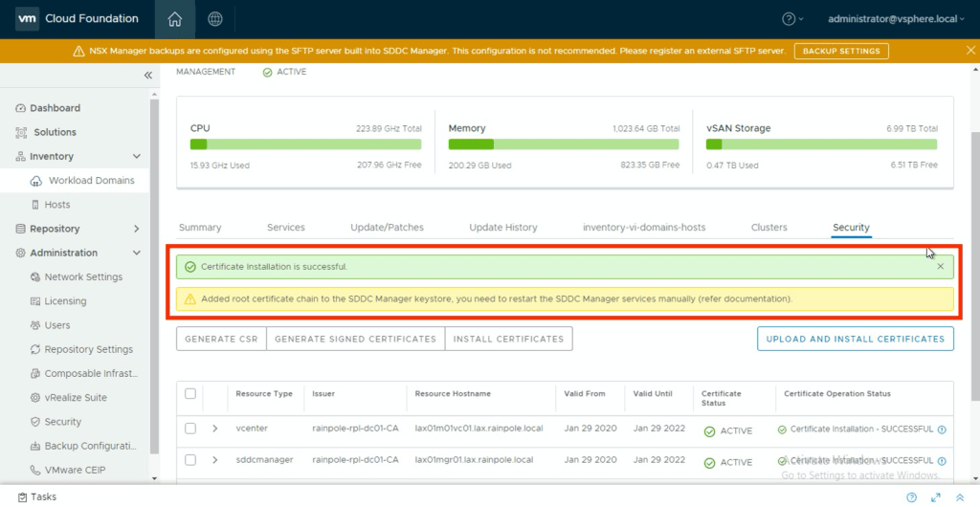Tick the vcenter row checkbox
980x507 pixels.
(190, 430)
